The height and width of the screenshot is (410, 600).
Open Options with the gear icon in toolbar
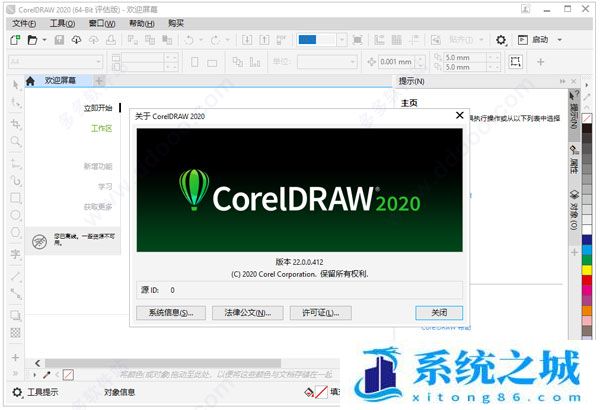(501, 40)
